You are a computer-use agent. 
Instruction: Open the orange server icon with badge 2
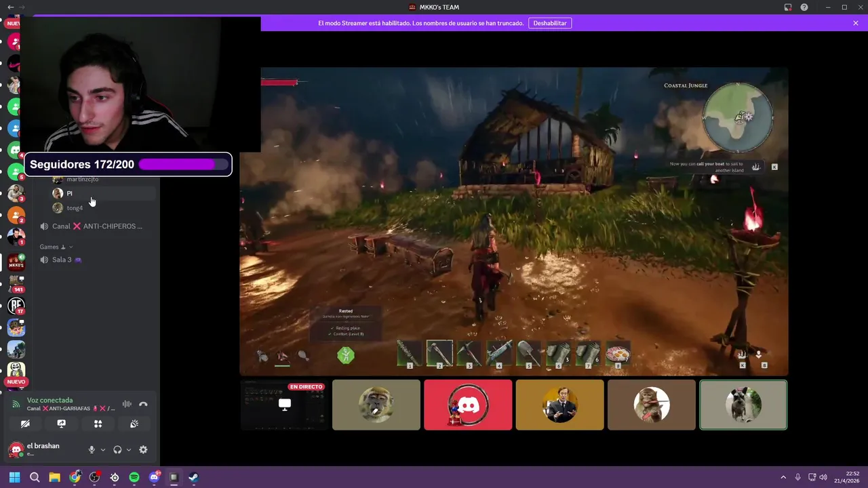[x=16, y=215]
